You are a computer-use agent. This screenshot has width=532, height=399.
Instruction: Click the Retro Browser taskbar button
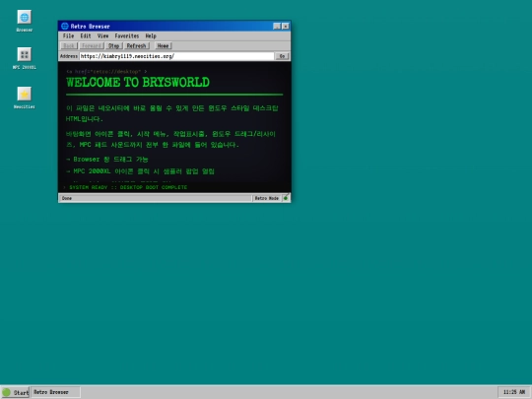tap(56, 392)
